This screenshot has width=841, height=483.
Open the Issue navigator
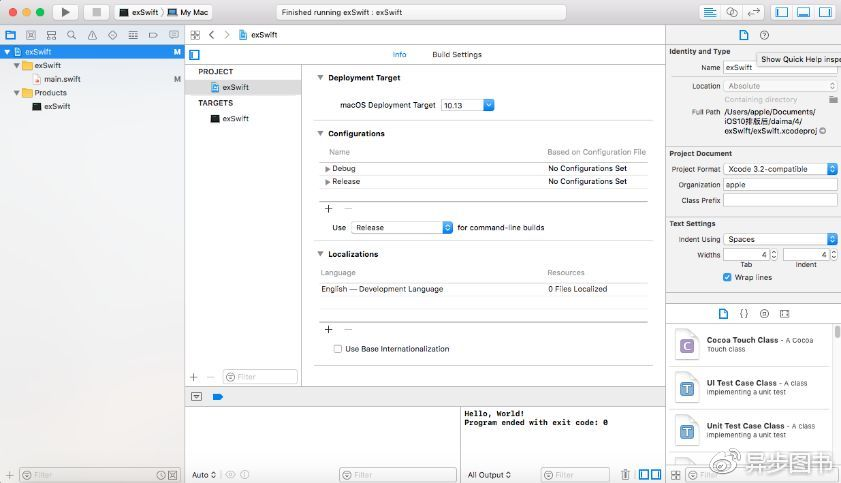pos(92,35)
